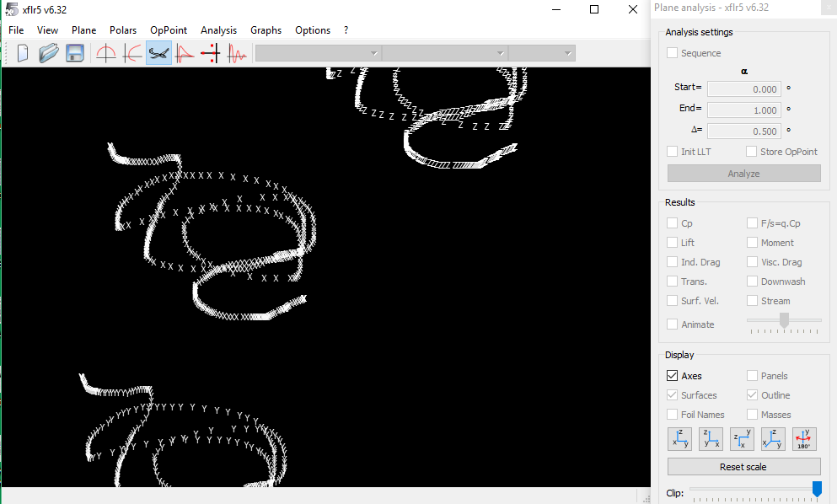Open the Options menu
837x504 pixels.
(x=313, y=30)
